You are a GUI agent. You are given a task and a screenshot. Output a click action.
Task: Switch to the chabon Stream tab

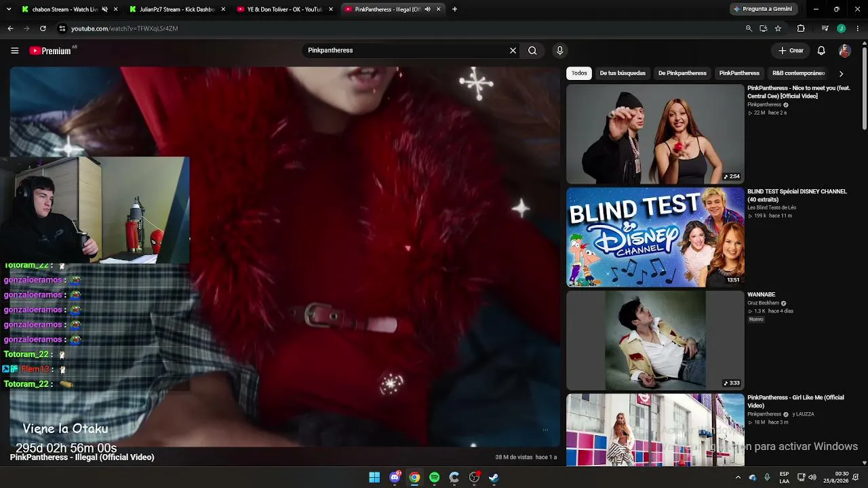(61, 9)
